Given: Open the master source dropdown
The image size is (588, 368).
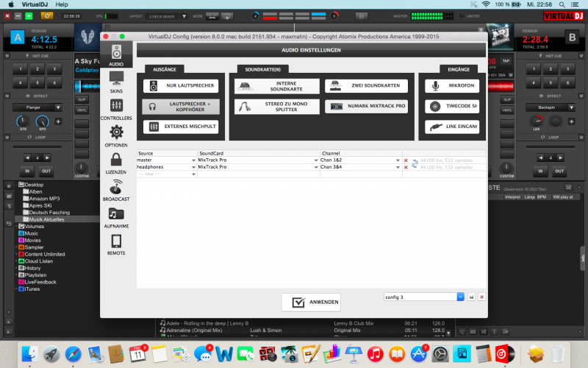Looking at the screenshot, I should tap(193, 160).
